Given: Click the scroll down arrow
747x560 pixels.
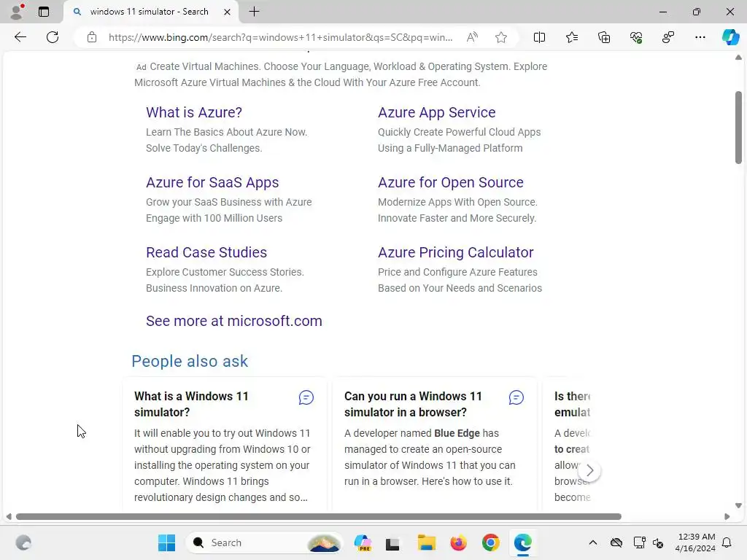Looking at the screenshot, I should click(x=738, y=506).
